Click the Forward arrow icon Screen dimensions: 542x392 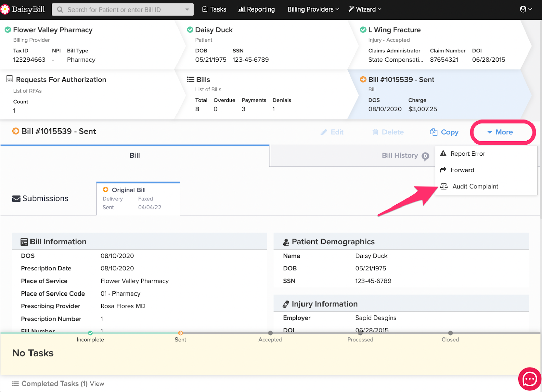point(443,170)
